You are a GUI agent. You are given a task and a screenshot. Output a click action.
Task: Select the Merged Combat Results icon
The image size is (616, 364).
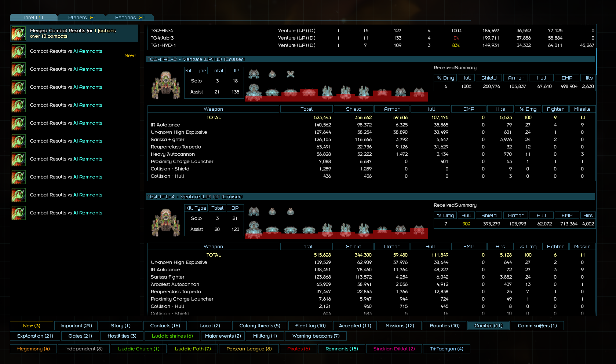point(18,33)
